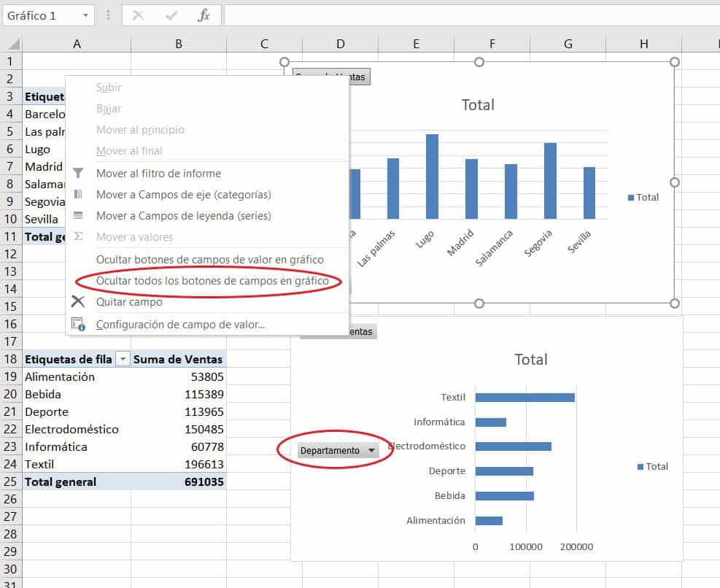Open the Name Box dropdown arrow
This screenshot has width=720, height=588.
(85, 15)
